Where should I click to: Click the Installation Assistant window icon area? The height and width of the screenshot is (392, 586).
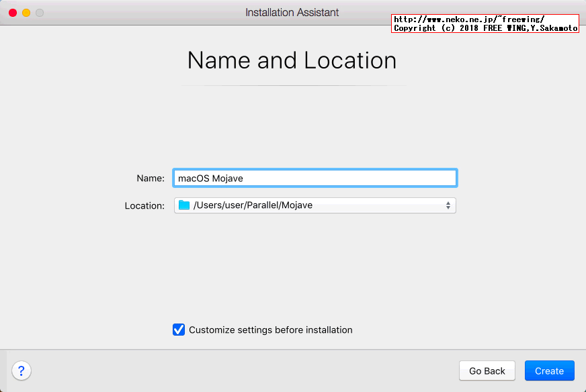tap(292, 12)
